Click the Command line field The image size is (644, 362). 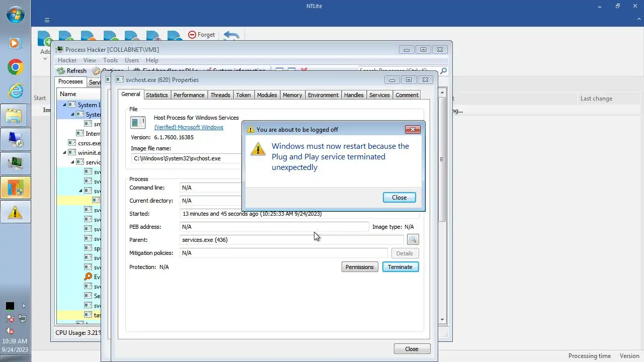click(211, 188)
